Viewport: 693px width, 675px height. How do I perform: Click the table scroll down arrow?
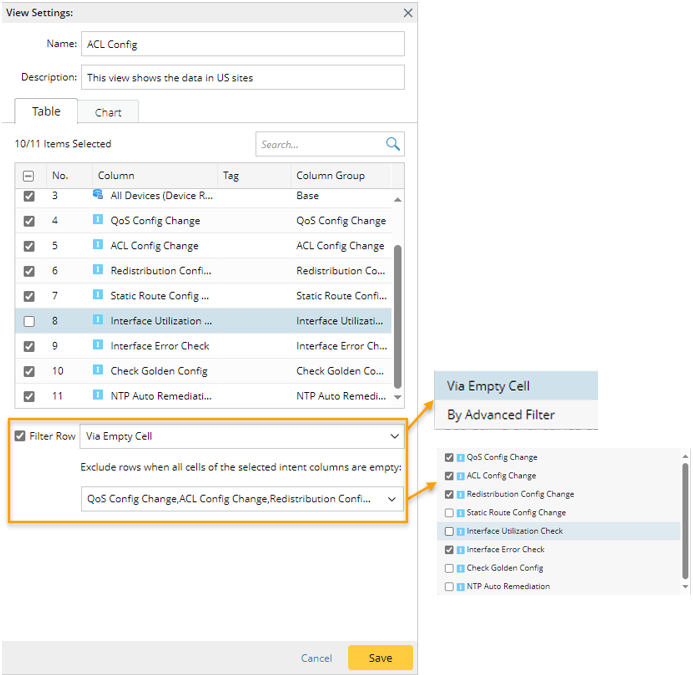pyautogui.click(x=397, y=397)
